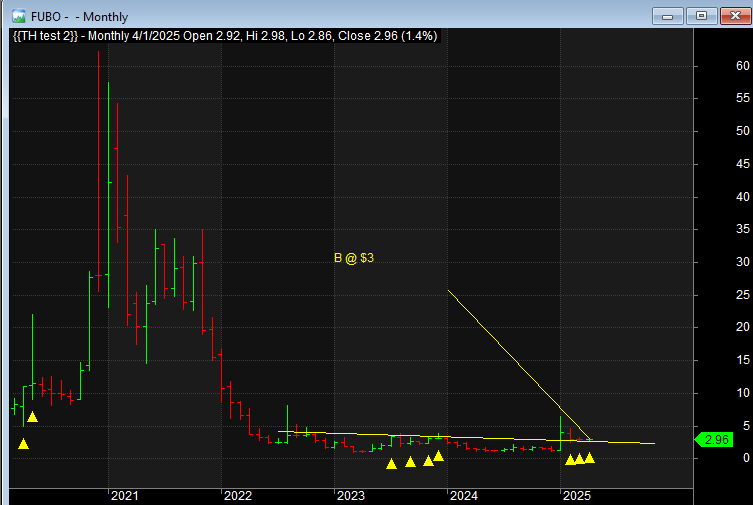Click the green 2.96 last-price label
The image size is (753, 505).
coord(714,439)
